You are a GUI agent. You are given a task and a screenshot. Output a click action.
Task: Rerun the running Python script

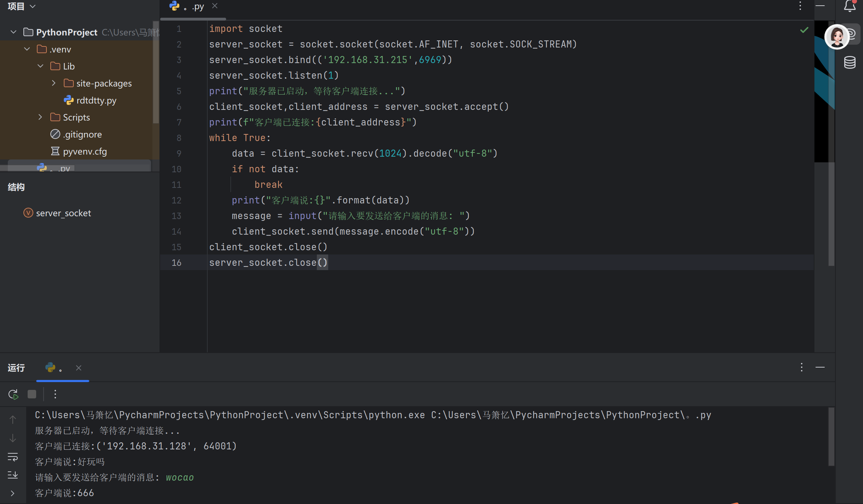point(13,394)
